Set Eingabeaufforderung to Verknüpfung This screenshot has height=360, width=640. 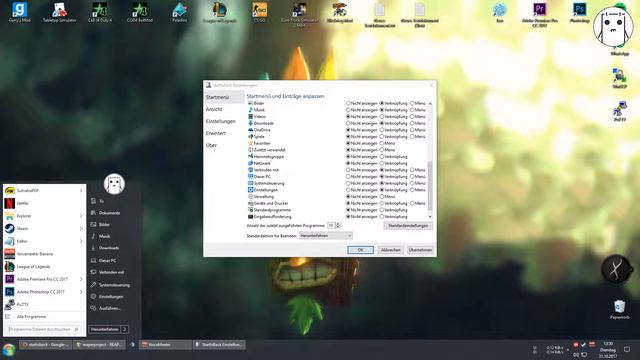point(382,217)
